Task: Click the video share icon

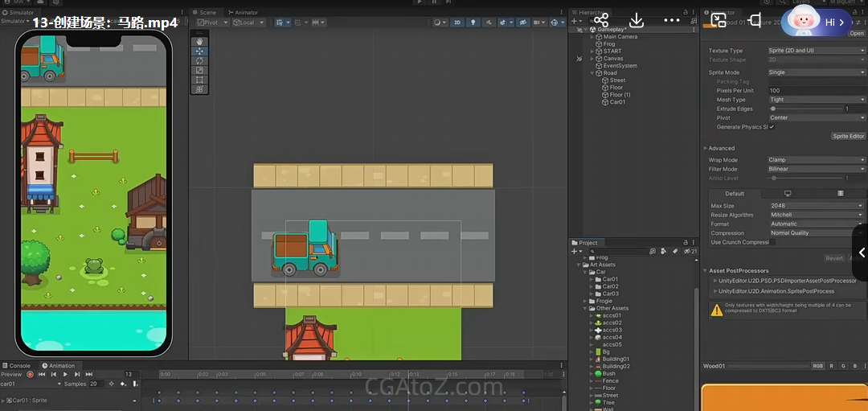Action: (600, 20)
